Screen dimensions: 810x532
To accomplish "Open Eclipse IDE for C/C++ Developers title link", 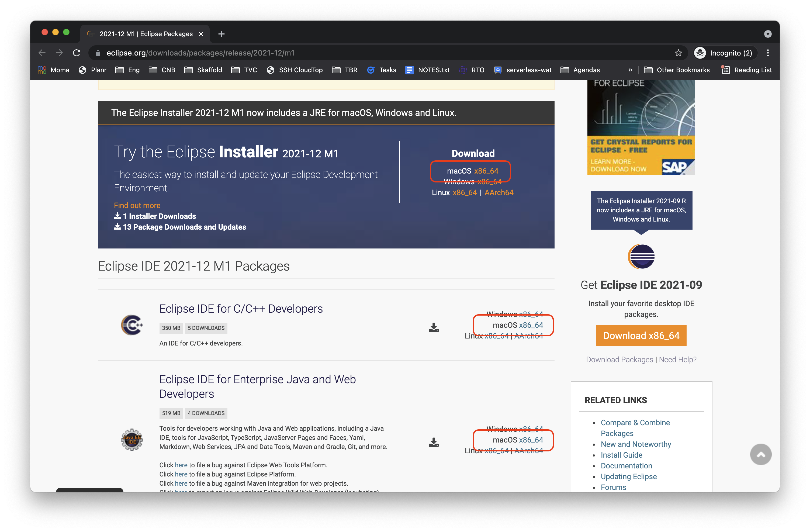I will pyautogui.click(x=241, y=308).
